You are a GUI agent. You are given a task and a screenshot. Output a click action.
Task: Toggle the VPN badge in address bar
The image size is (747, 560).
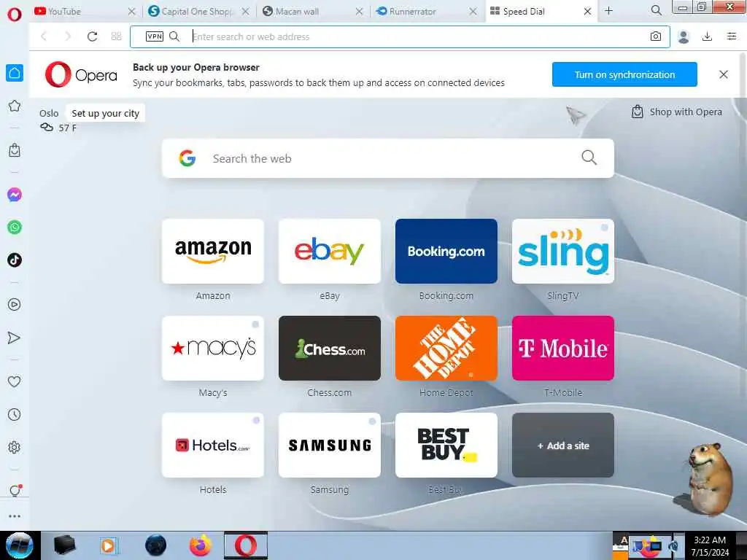(x=155, y=36)
